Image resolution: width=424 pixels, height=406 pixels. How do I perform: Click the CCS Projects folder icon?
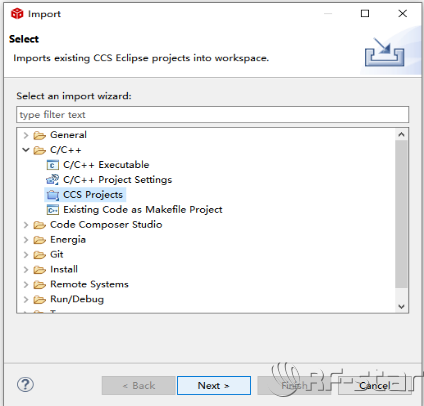(x=53, y=195)
